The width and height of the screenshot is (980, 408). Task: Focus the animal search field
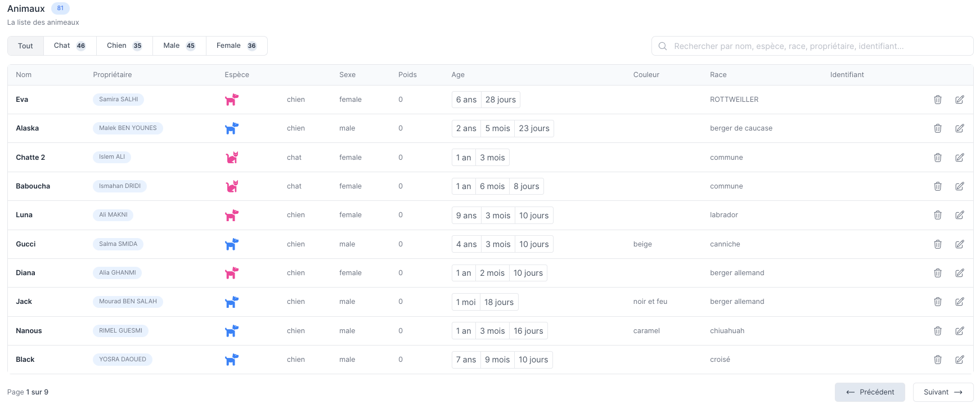click(x=812, y=46)
